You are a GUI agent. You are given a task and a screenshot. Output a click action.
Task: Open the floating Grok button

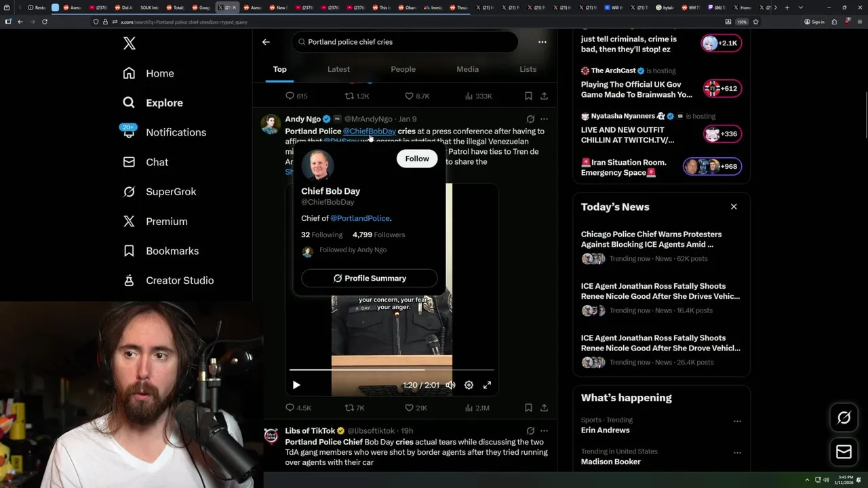(x=844, y=418)
